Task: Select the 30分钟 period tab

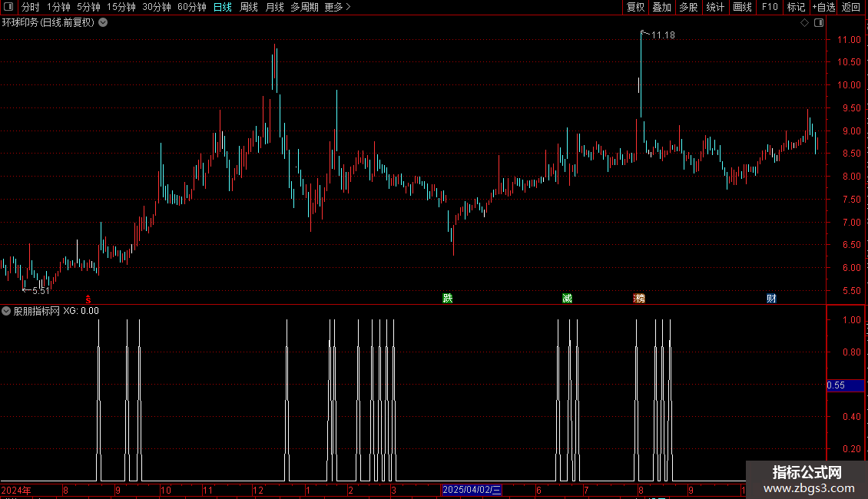Action: click(157, 7)
